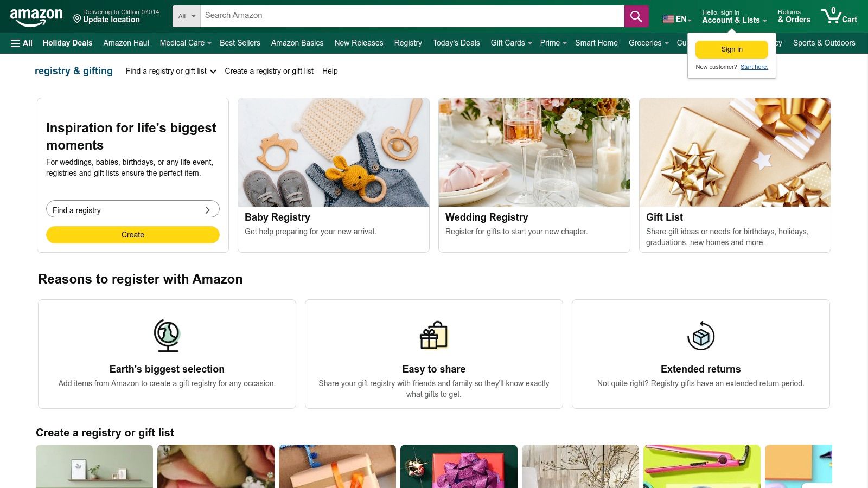868x488 pixels.
Task: Open the Wedding Registry card image
Action: (534, 152)
